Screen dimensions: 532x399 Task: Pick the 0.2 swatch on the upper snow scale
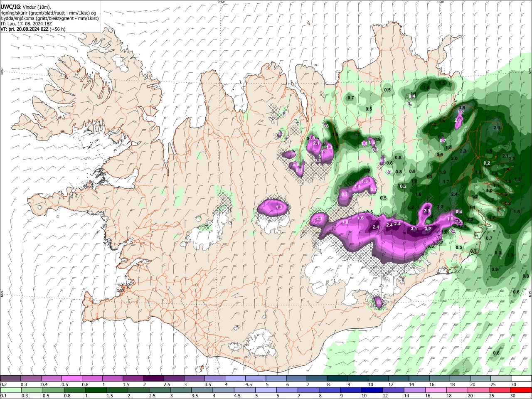tap(10, 378)
